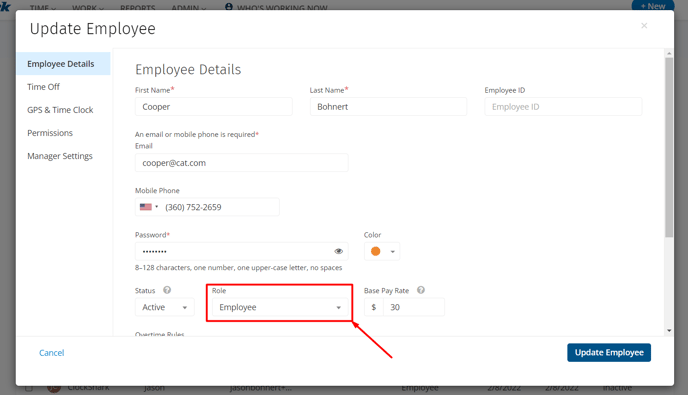The image size is (688, 395).
Task: Click the Update Employee button
Action: (609, 352)
